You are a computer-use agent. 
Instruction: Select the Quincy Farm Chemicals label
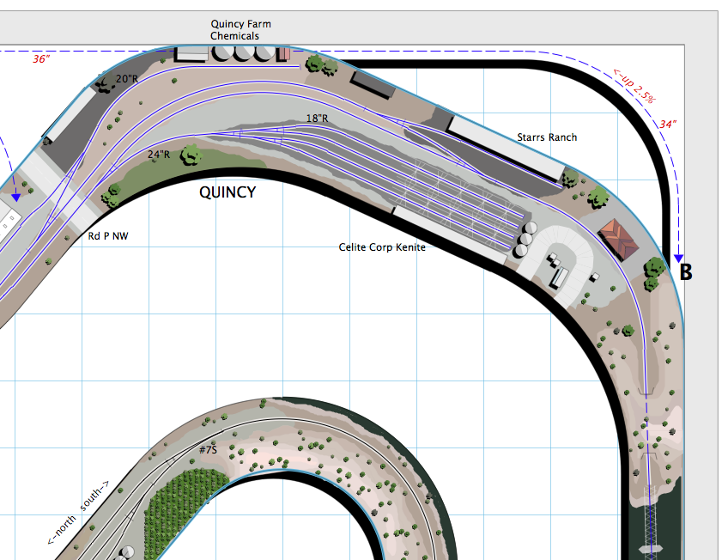(241, 30)
